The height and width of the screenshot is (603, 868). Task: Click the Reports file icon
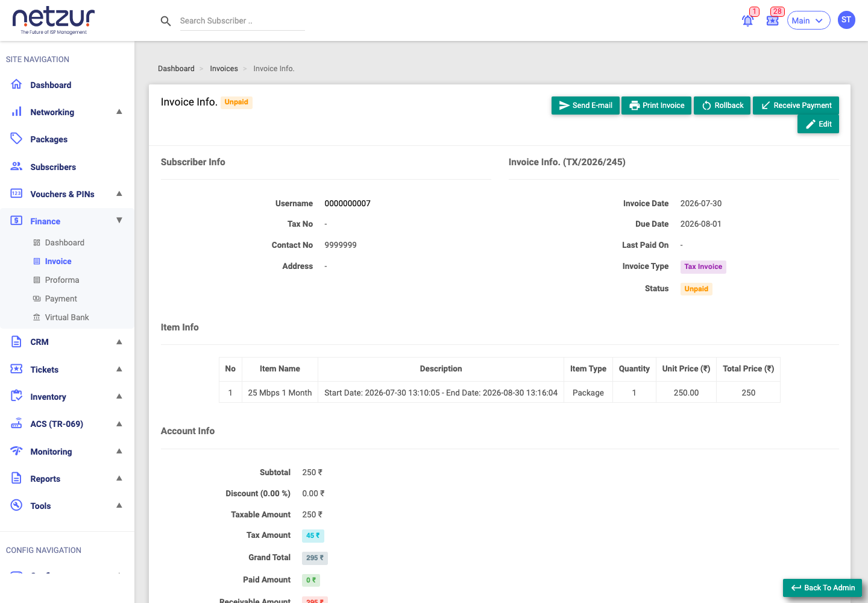pos(16,478)
